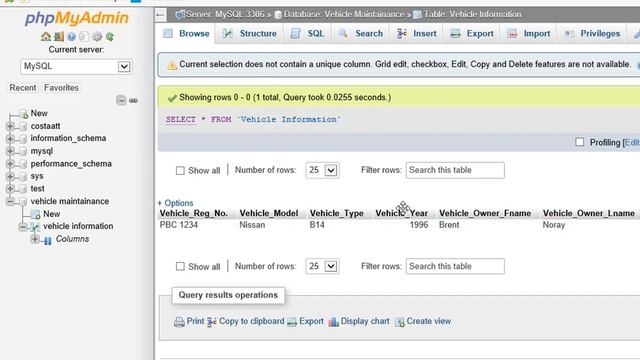The height and width of the screenshot is (360, 640).
Task: Click the Favorites button in sidebar
Action: click(x=61, y=88)
